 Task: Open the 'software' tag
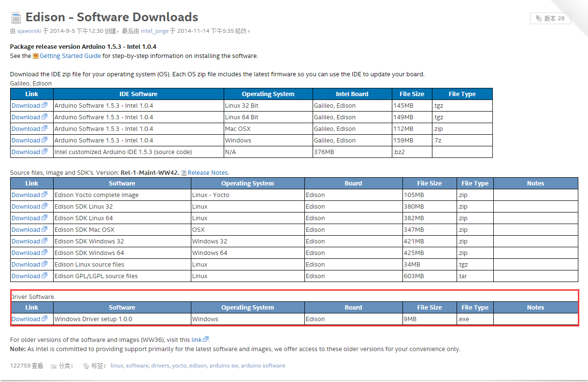(137, 366)
